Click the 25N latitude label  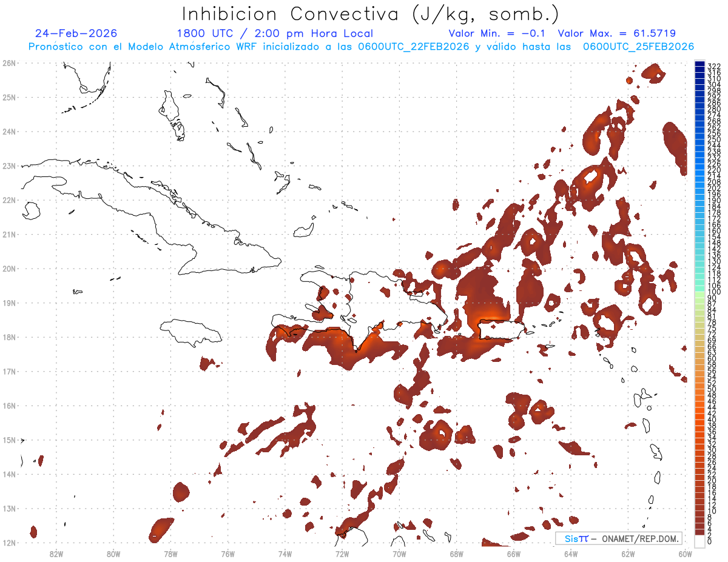pos(9,97)
